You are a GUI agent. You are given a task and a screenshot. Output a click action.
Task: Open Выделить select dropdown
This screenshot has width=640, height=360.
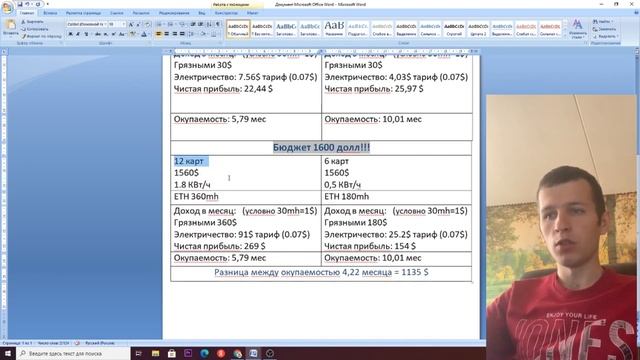click(x=606, y=36)
